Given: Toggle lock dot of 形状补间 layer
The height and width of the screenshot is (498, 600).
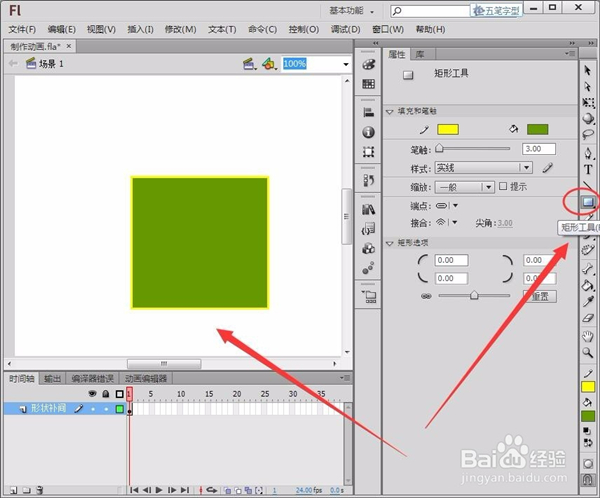Looking at the screenshot, I should click(x=106, y=409).
